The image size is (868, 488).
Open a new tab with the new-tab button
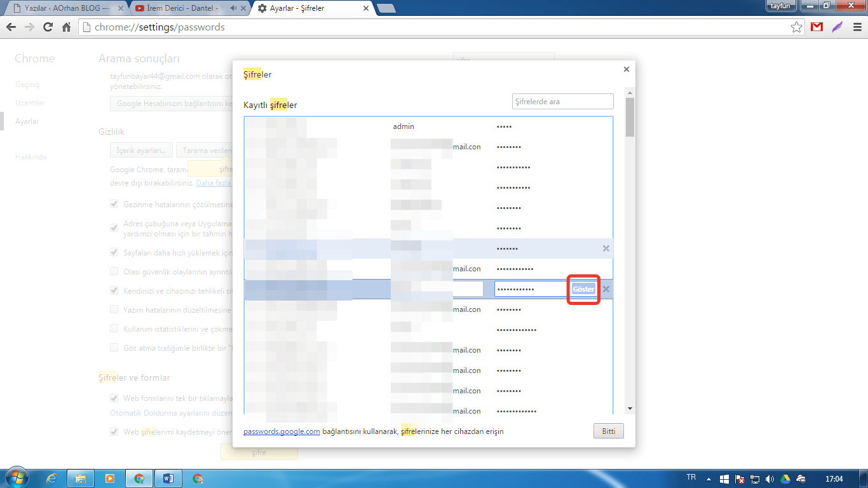386,8
